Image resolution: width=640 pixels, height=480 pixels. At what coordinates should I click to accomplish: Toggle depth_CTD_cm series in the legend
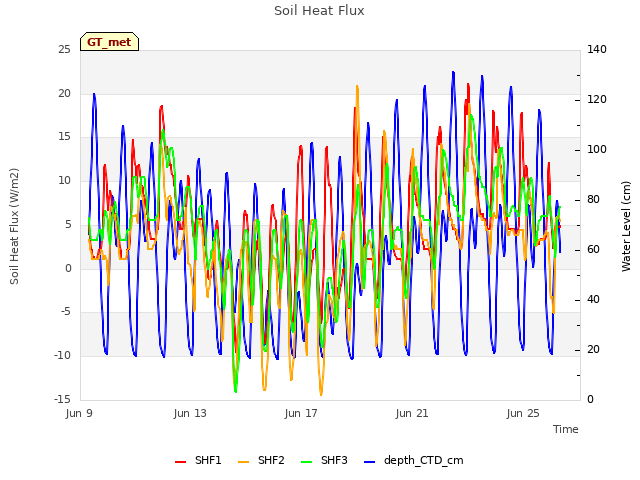(x=414, y=460)
